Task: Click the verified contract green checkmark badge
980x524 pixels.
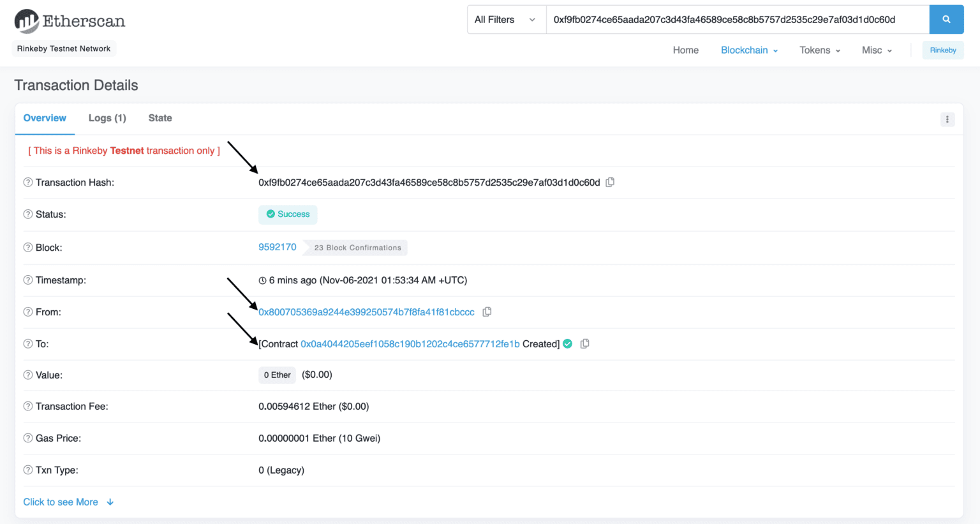Action: (567, 343)
